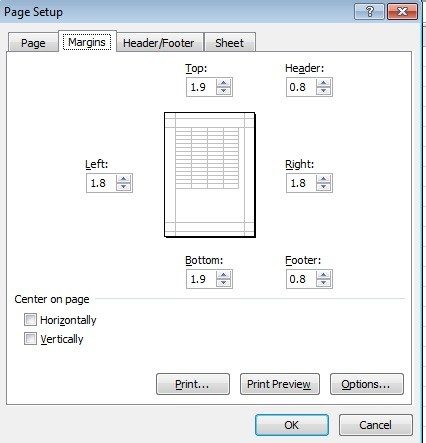This screenshot has width=426, height=443.
Task: Increase the Footer margin with up arrow
Action: (323, 275)
